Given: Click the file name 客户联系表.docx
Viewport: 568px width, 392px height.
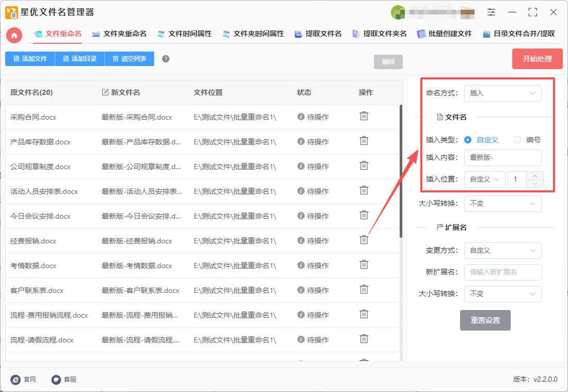Looking at the screenshot, I should coord(37,290).
